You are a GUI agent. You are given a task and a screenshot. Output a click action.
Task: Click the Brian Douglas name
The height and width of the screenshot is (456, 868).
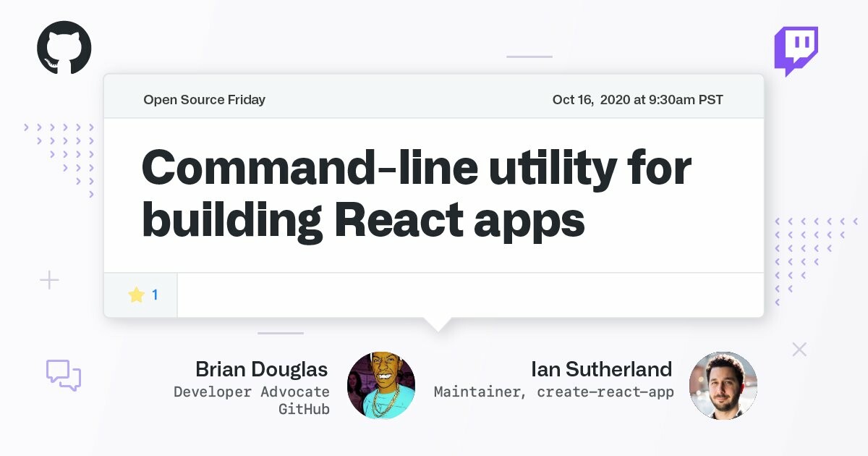261,369
